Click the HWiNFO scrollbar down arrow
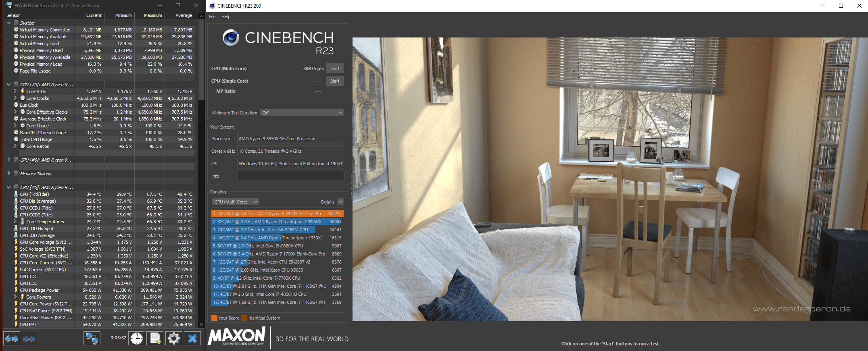The width and height of the screenshot is (868, 351). [201, 324]
